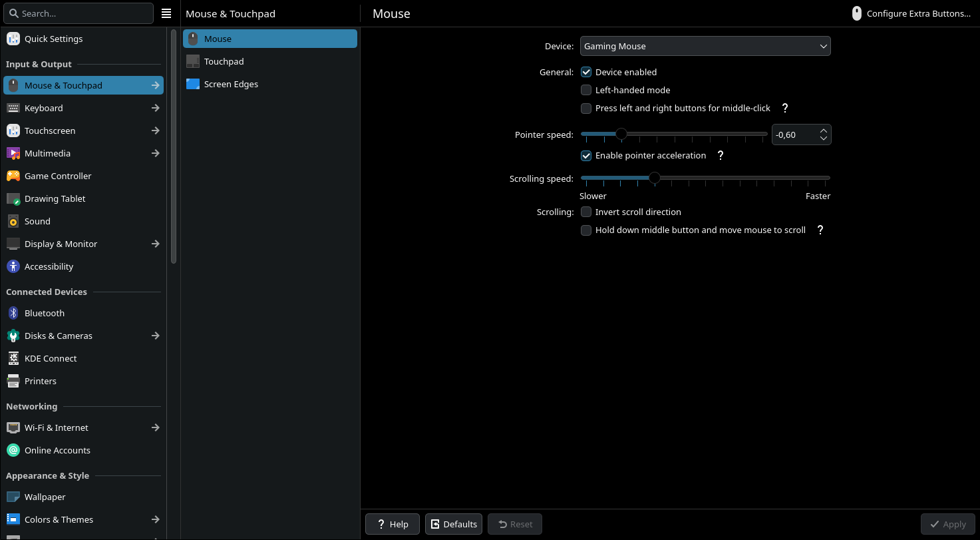Expand the Multimedia category arrow
This screenshot has height=540, width=980.
pos(155,153)
